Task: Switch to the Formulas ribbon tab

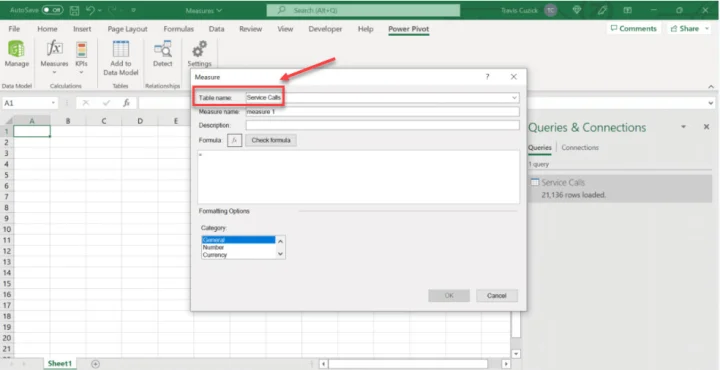Action: tap(179, 29)
